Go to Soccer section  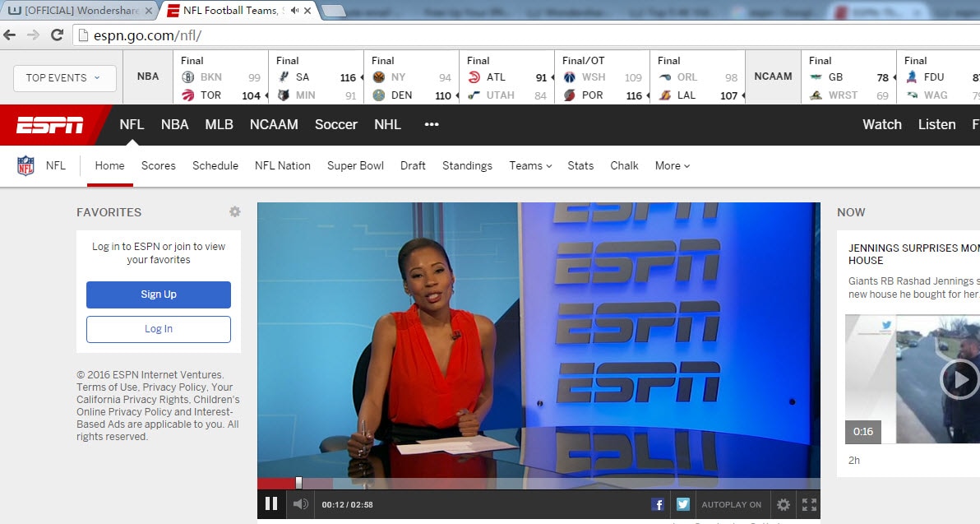tap(336, 124)
